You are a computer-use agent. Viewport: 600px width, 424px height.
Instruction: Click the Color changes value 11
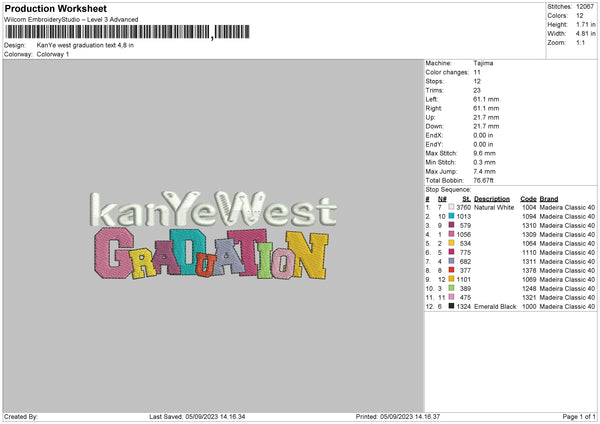pos(477,72)
